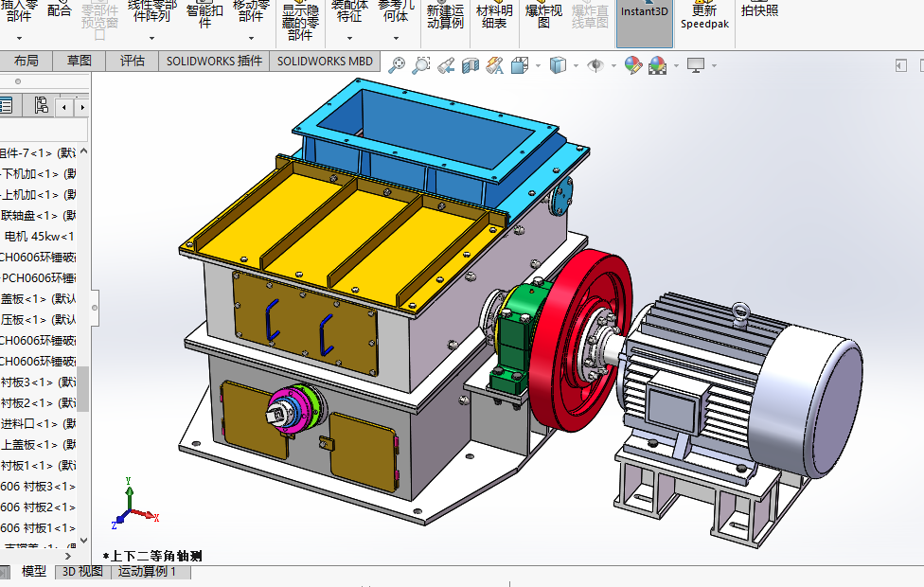Select the Zoom to Area icon
The width and height of the screenshot is (924, 587).
pyautogui.click(x=420, y=64)
